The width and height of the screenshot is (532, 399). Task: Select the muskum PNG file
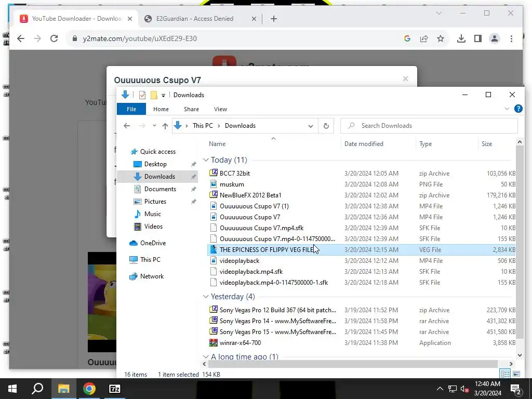click(232, 184)
